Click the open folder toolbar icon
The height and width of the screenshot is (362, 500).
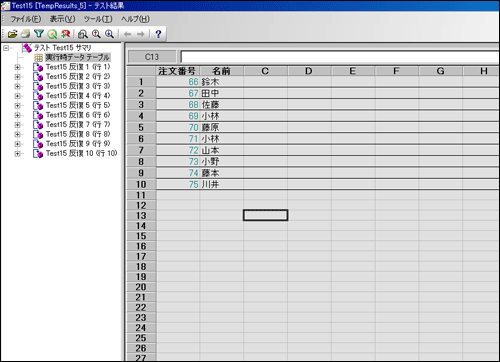click(12, 34)
